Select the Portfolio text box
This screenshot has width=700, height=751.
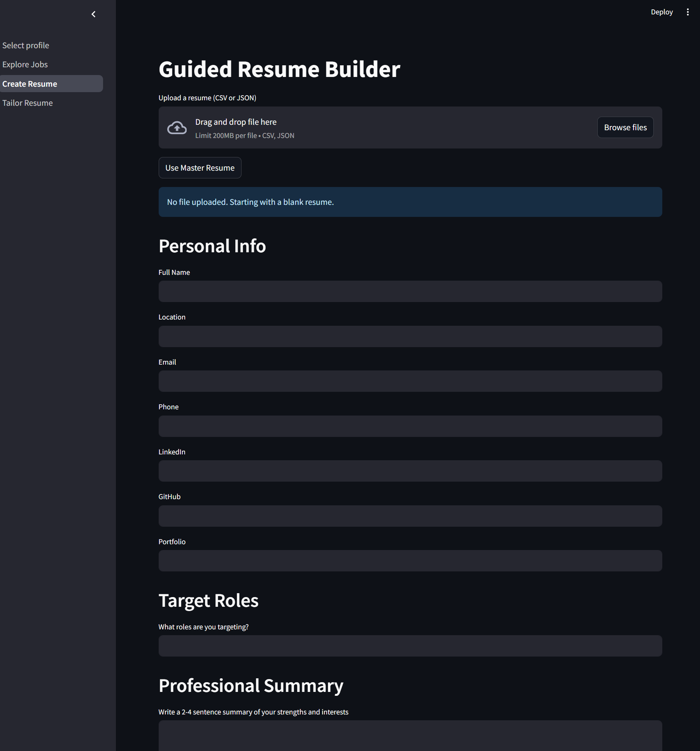point(410,561)
